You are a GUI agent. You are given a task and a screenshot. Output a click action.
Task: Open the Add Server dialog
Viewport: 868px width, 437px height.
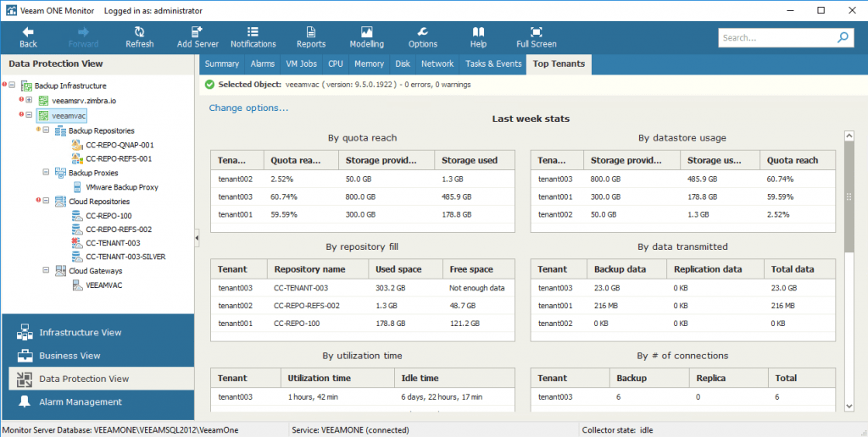point(198,37)
